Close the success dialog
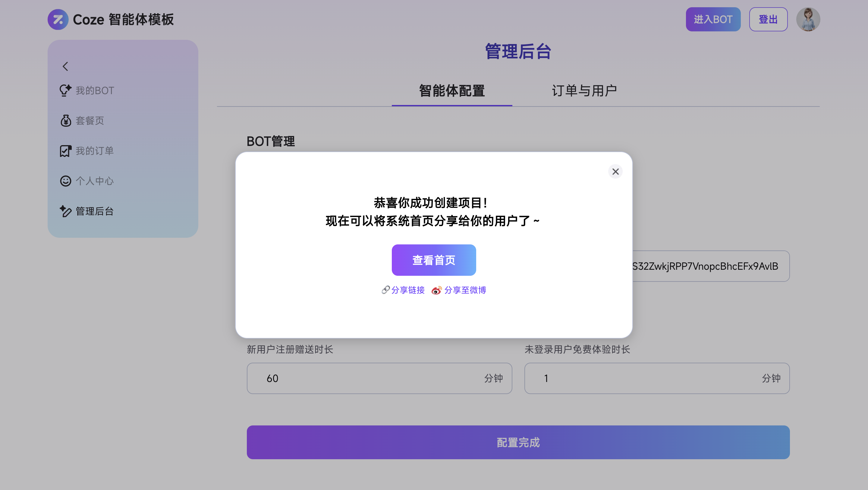This screenshot has height=490, width=868. point(615,172)
